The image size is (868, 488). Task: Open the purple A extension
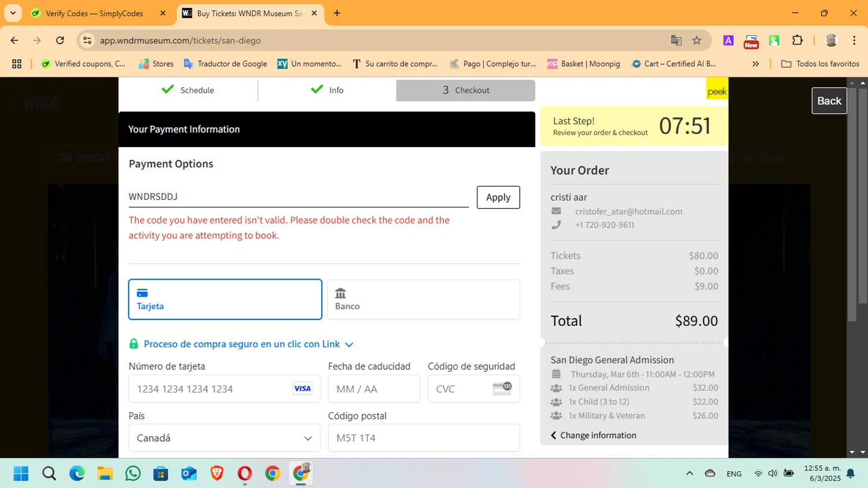pyautogui.click(x=729, y=41)
